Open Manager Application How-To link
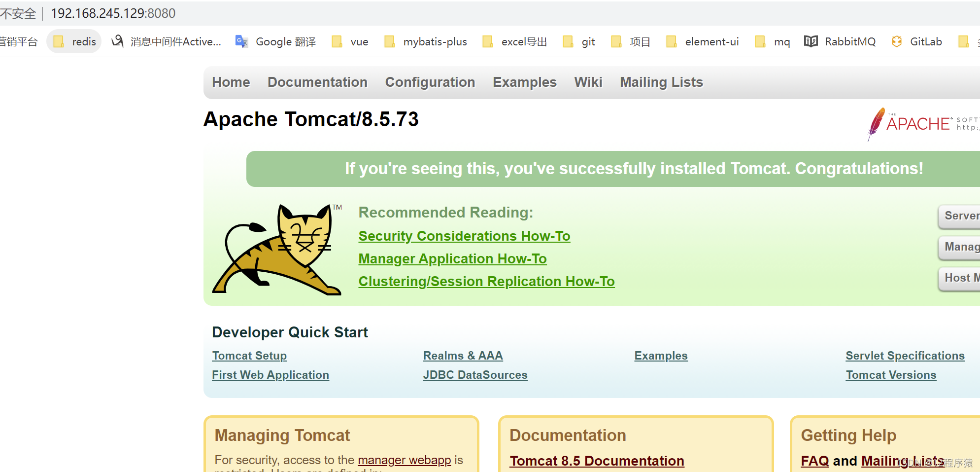This screenshot has height=472, width=980. pyautogui.click(x=452, y=259)
